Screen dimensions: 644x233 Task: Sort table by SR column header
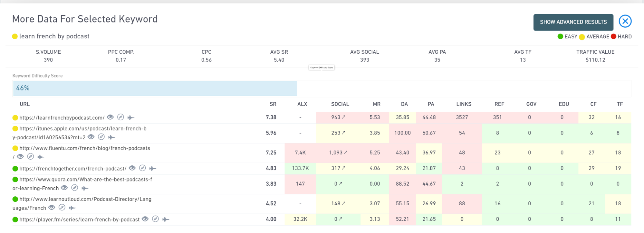[273, 104]
